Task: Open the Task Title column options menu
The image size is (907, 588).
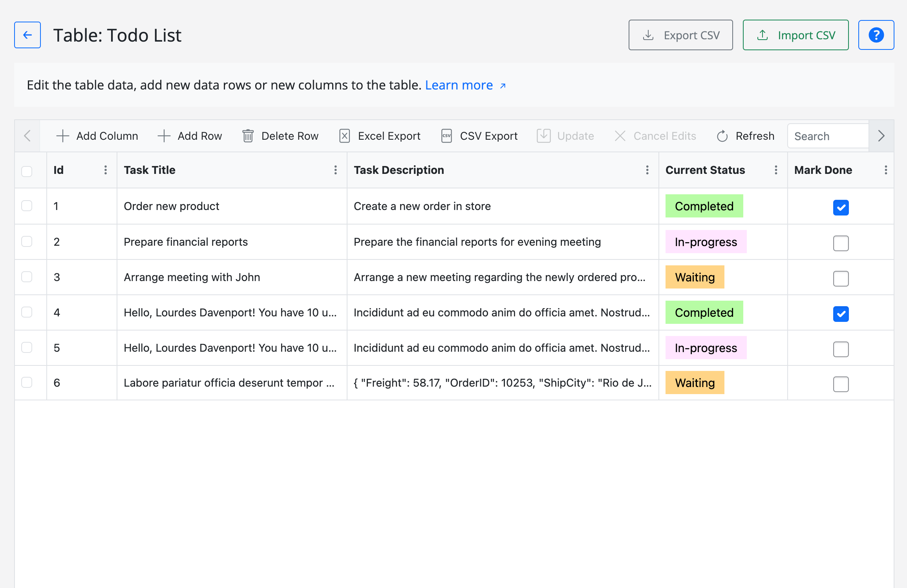Action: [336, 170]
